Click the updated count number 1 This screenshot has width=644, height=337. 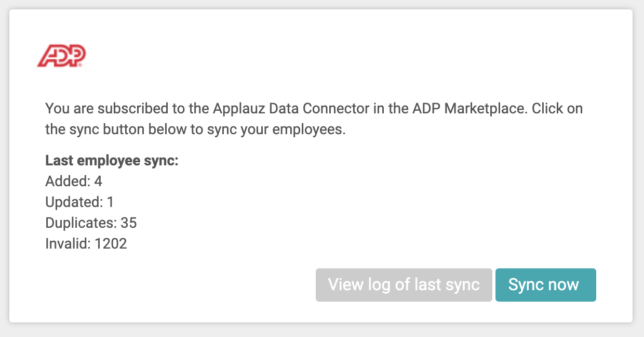pos(110,202)
